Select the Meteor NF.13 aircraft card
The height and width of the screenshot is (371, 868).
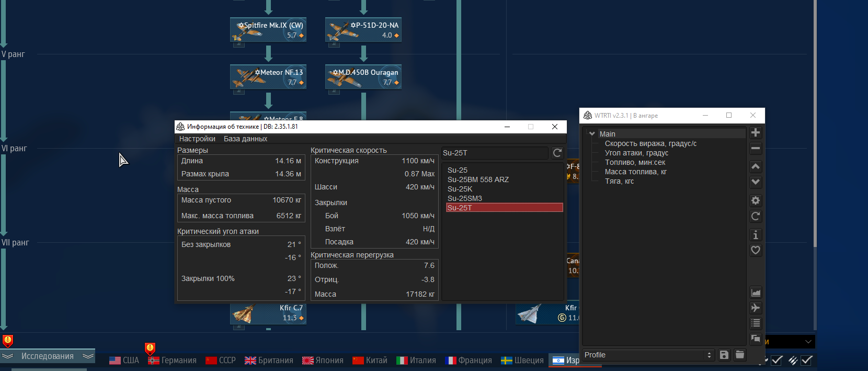(268, 77)
